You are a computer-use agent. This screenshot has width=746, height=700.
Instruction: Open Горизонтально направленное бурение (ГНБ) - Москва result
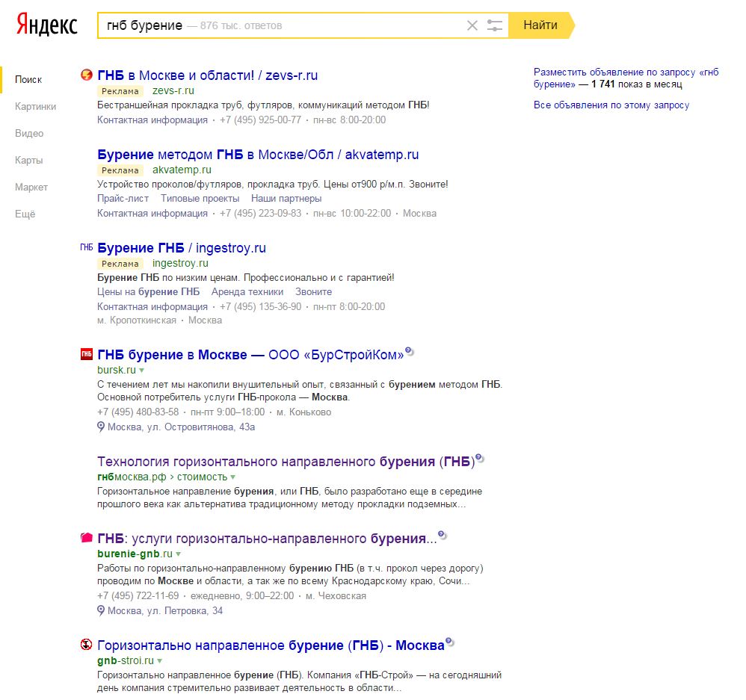(271, 645)
